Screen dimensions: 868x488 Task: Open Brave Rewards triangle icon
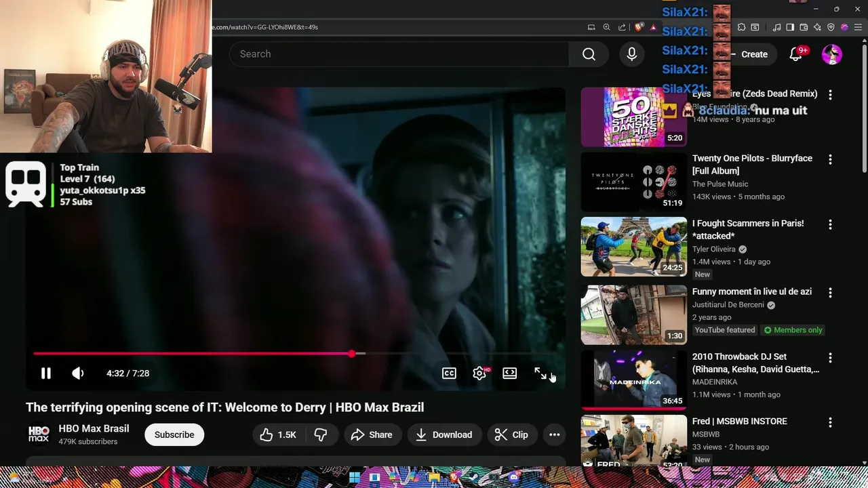653,27
